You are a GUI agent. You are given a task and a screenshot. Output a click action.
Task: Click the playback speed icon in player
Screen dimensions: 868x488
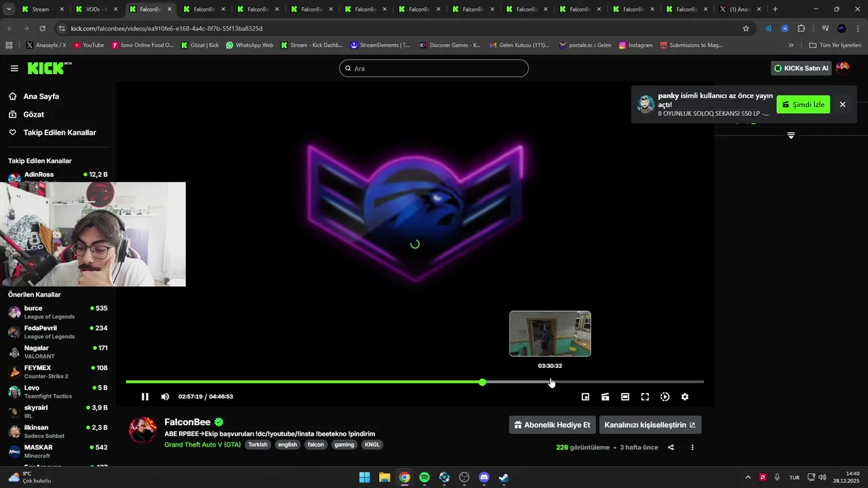665,396
